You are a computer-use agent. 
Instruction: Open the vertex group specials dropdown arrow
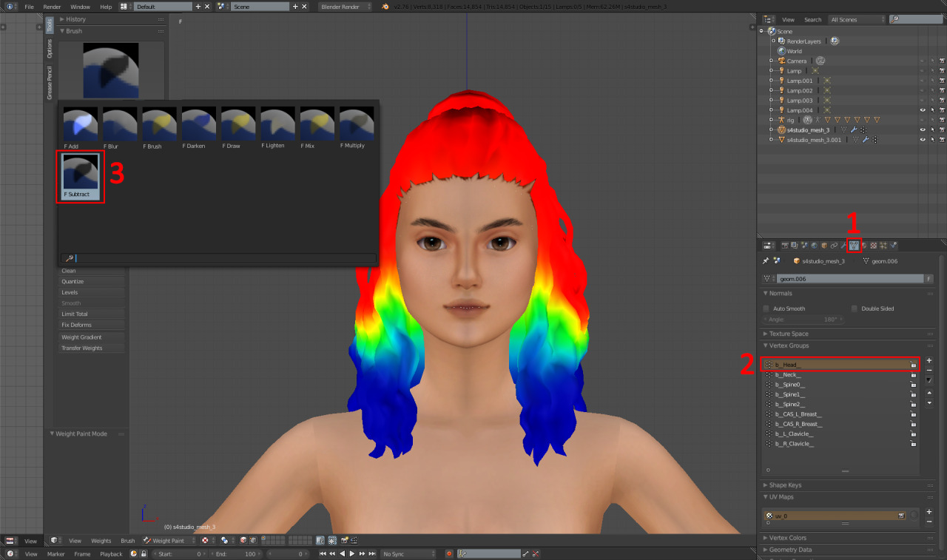[x=929, y=379]
